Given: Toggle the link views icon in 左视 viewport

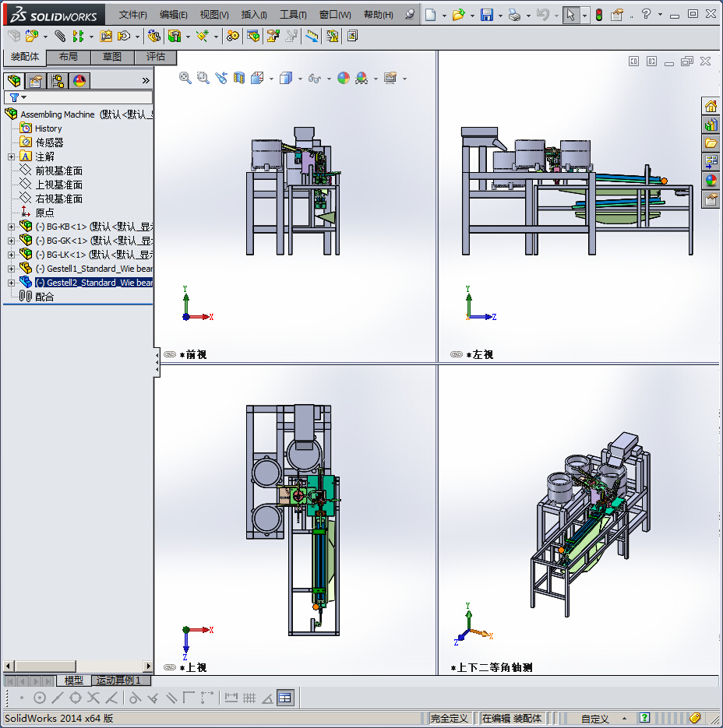Looking at the screenshot, I should point(457,354).
